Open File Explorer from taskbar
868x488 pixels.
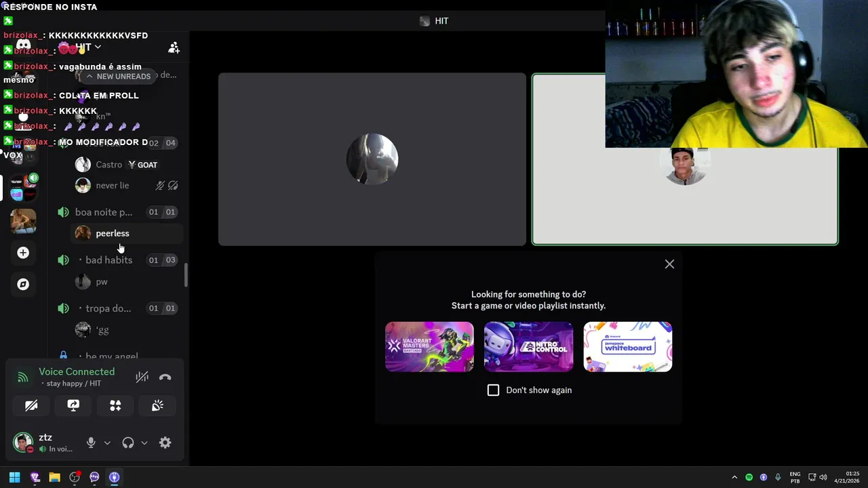pos(54,477)
